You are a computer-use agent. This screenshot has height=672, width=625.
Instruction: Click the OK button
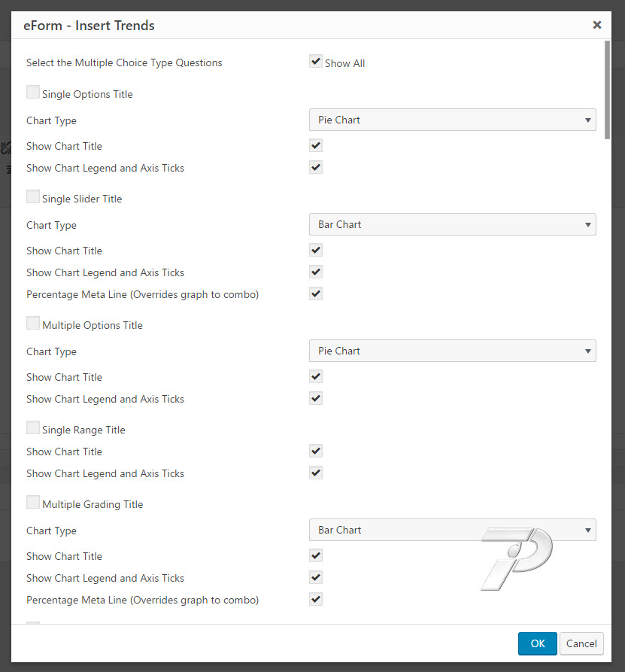(x=538, y=643)
